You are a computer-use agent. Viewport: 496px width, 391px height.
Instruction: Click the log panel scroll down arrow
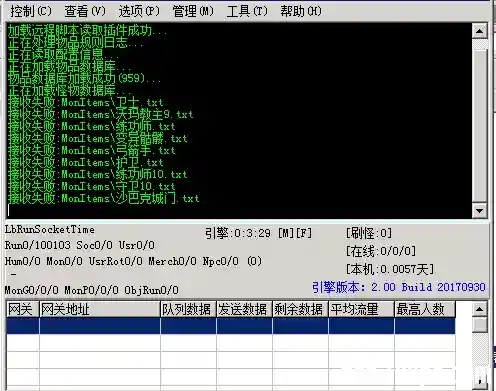point(480,210)
